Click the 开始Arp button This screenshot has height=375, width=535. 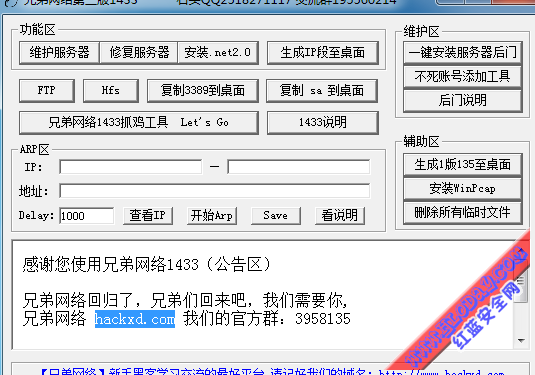[x=212, y=216]
